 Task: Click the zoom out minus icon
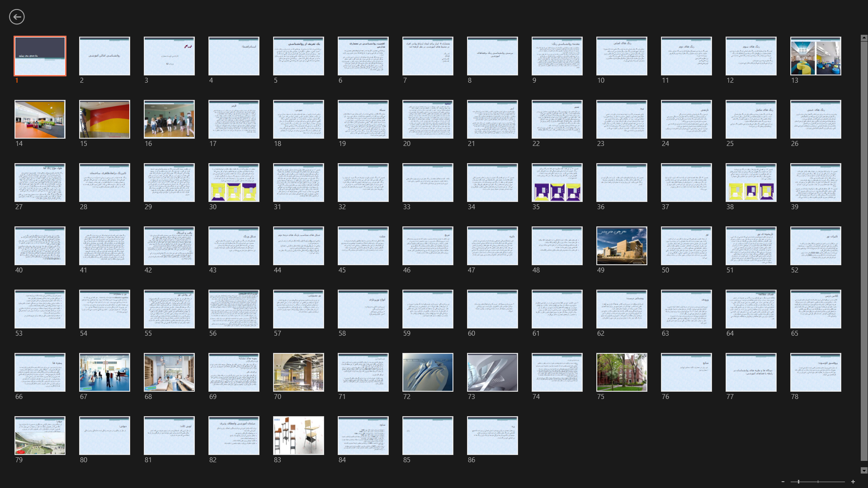coord(783,482)
